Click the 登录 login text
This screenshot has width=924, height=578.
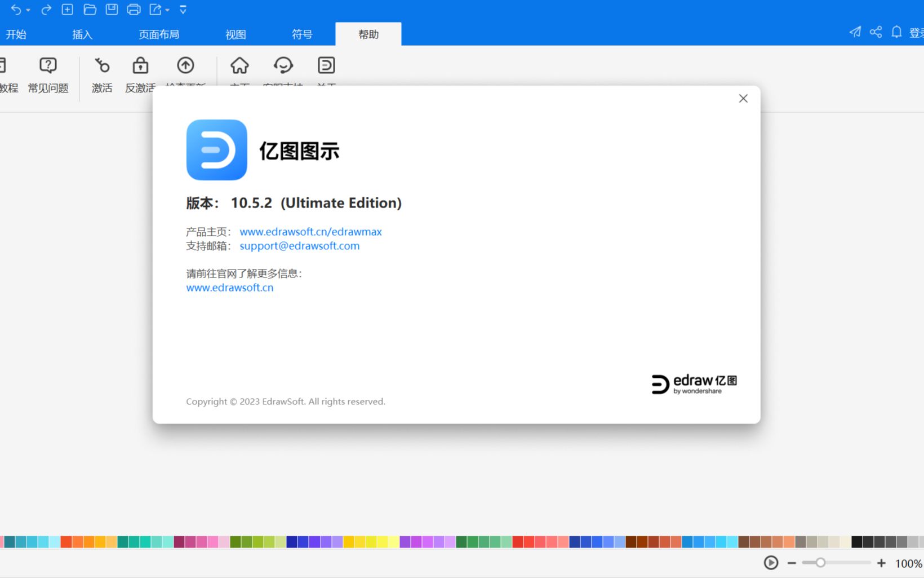917,33
